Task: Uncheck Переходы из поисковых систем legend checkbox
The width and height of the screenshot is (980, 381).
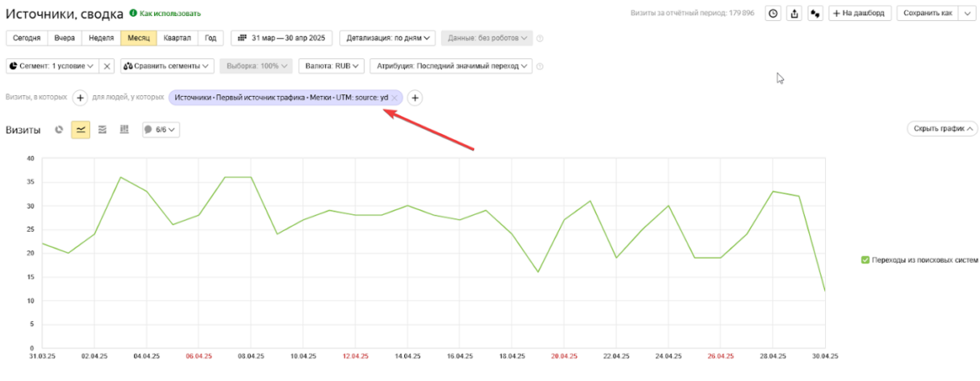Action: [x=865, y=260]
